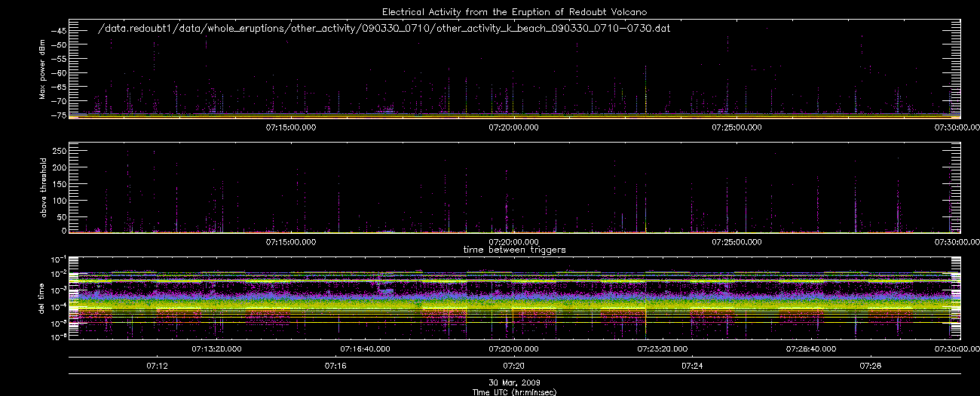The height and width of the screenshot is (396, 980).
Task: Click the 07:28 tick on bottom time axis
Action: 871,366
